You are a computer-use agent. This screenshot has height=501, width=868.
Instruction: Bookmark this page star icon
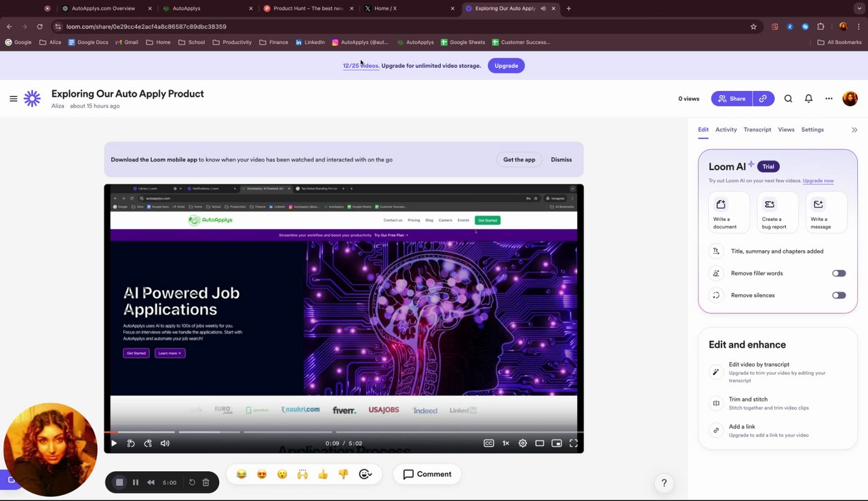click(x=753, y=26)
